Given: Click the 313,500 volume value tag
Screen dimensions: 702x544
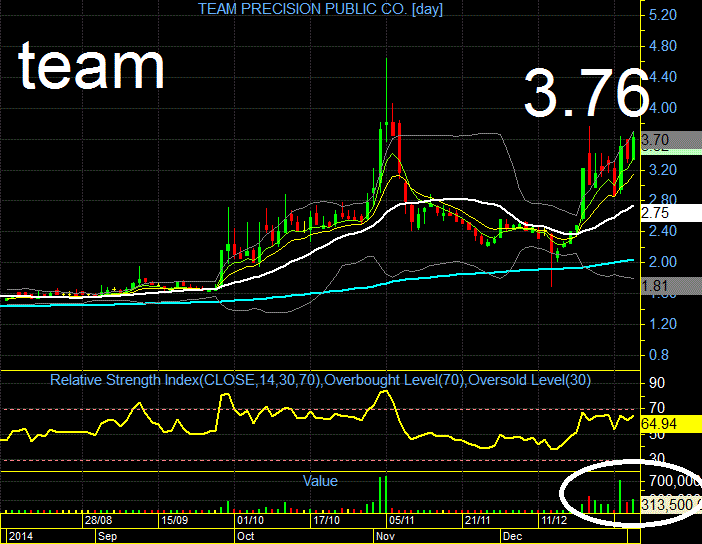Looking at the screenshot, I should coord(671,505).
